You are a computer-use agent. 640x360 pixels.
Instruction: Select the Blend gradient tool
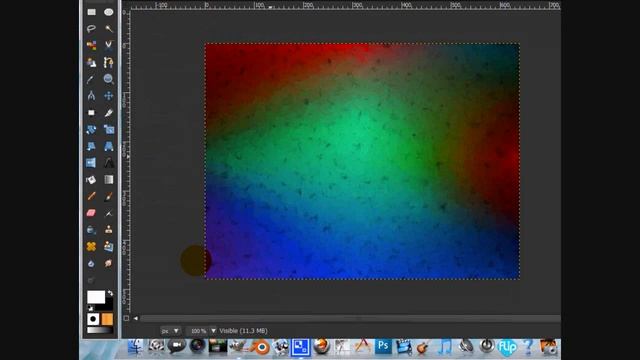click(x=109, y=180)
